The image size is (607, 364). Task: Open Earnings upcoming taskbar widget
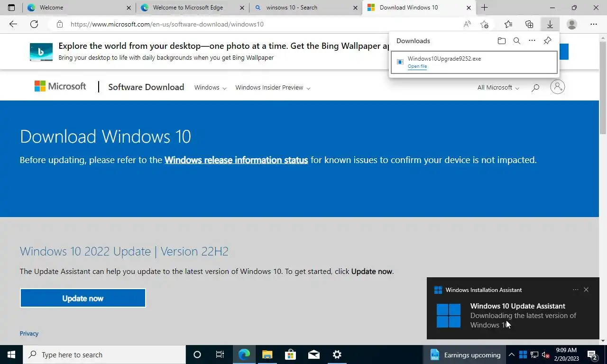click(x=465, y=355)
